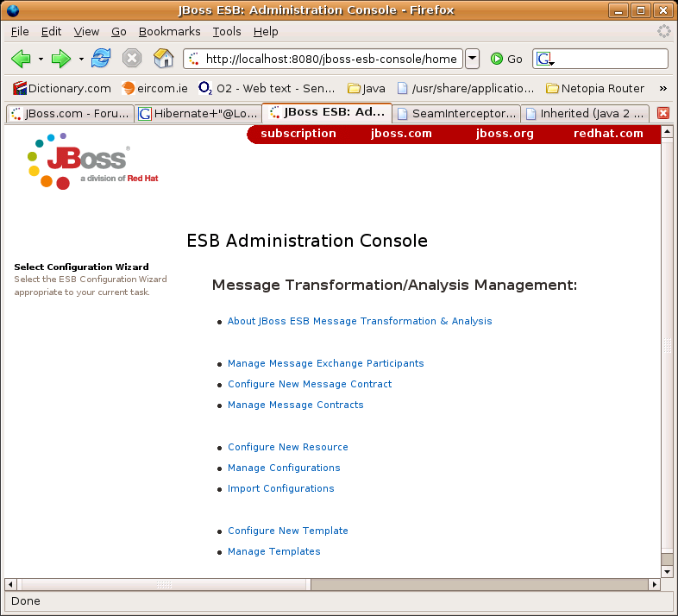Open the Help menu
The width and height of the screenshot is (678, 616).
[x=266, y=32]
